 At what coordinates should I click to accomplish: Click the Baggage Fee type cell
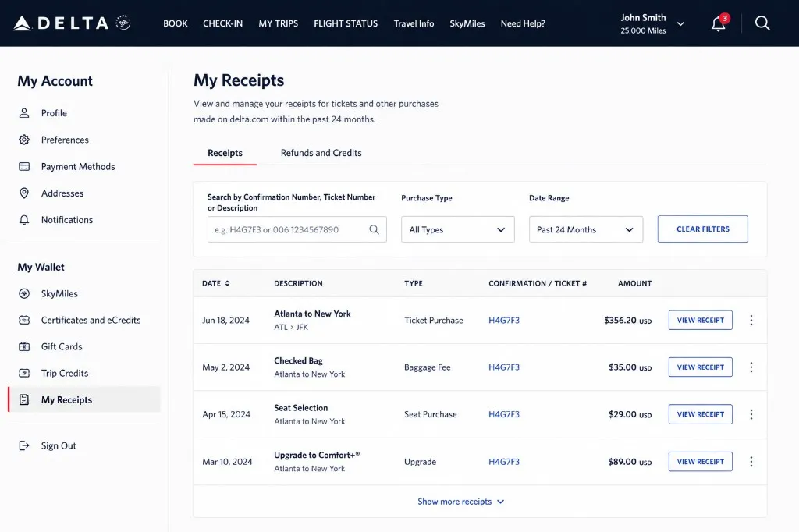pos(427,367)
